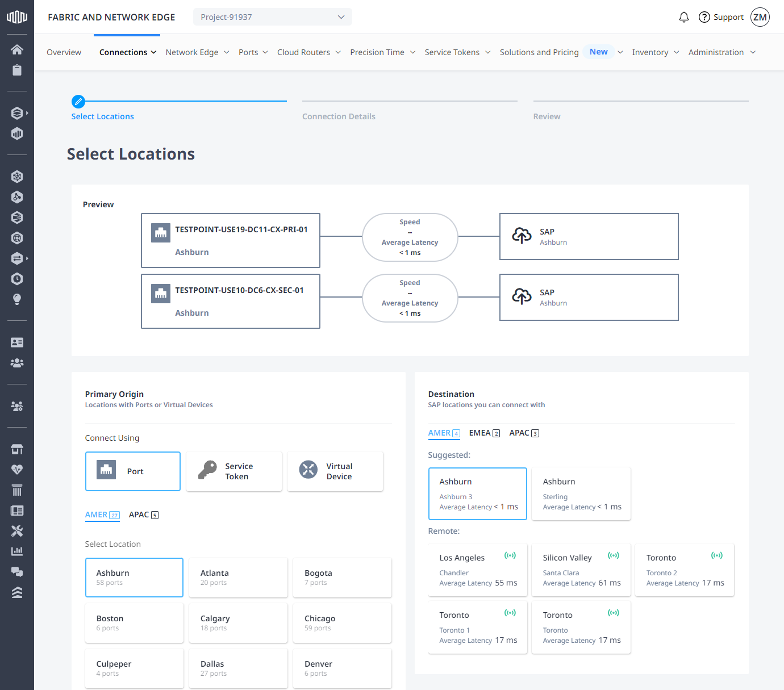Open the share-nodes hexagon sidebar icon
This screenshot has height=690, width=784.
tap(17, 197)
